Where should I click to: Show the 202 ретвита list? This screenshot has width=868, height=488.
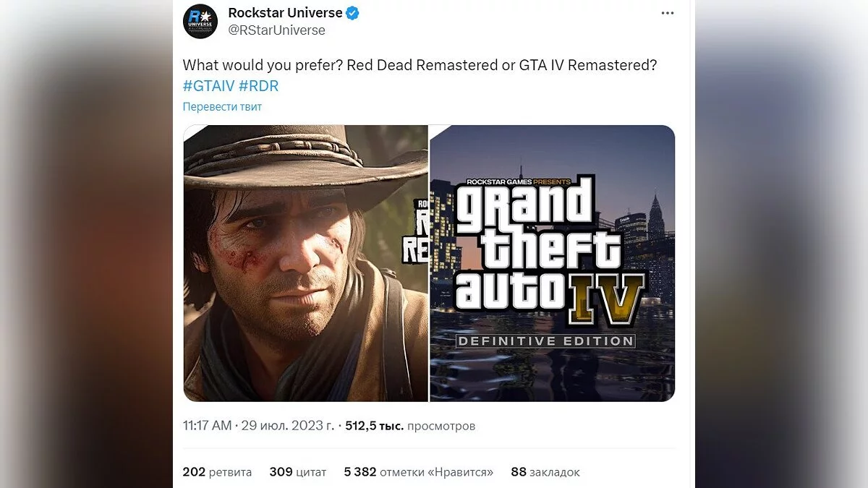(x=217, y=472)
